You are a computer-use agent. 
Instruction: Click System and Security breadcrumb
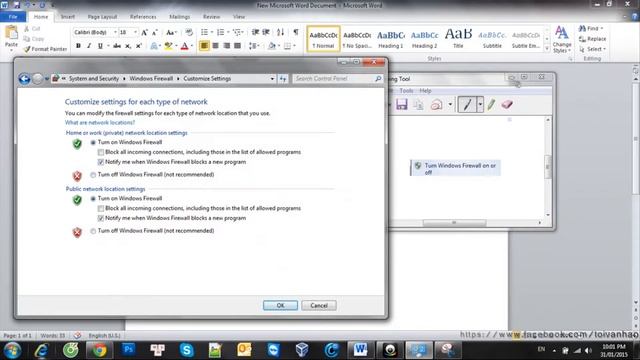tap(94, 78)
